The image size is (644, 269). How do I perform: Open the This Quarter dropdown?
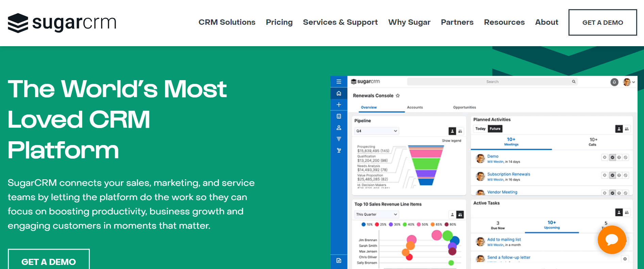[x=377, y=214]
